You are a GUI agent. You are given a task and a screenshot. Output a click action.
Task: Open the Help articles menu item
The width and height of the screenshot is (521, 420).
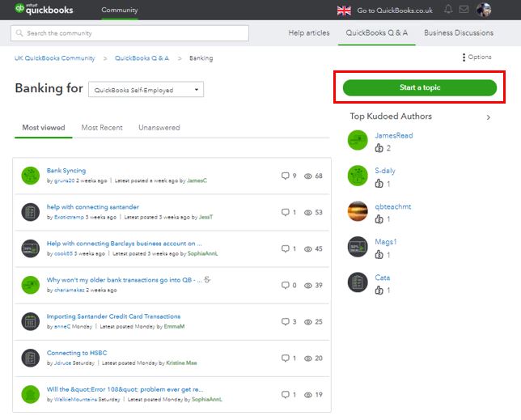pyautogui.click(x=308, y=33)
